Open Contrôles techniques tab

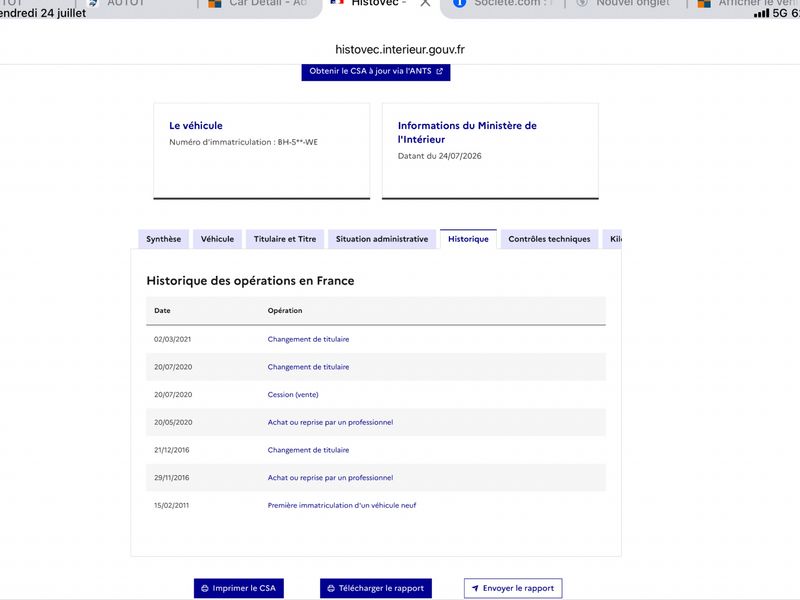(x=549, y=239)
